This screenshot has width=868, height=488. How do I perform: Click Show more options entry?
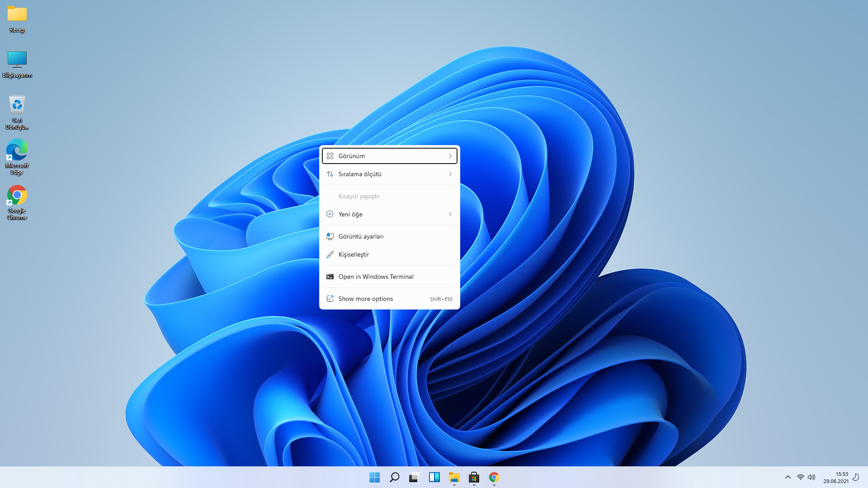coord(366,299)
